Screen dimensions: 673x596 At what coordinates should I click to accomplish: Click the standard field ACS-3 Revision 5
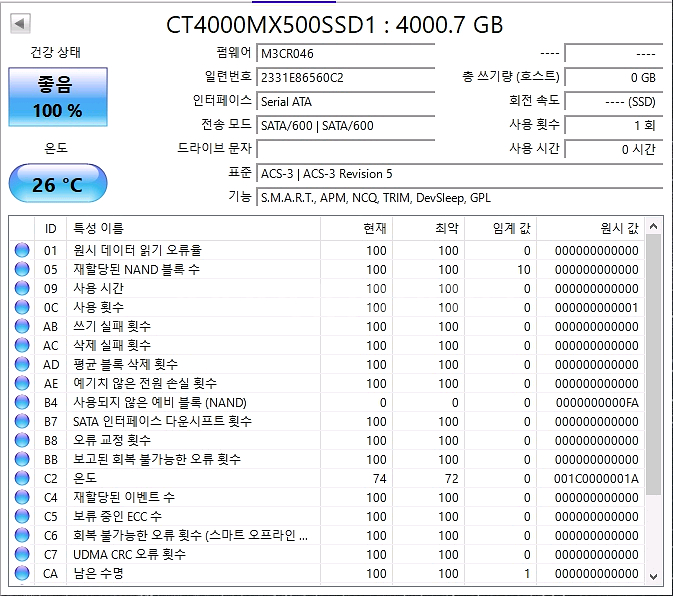pyautogui.click(x=460, y=174)
